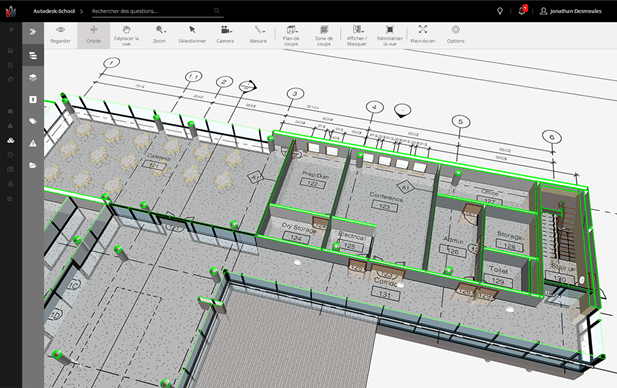Open the folder panel in sidebar
The image size is (617, 388).
pyautogui.click(x=33, y=165)
